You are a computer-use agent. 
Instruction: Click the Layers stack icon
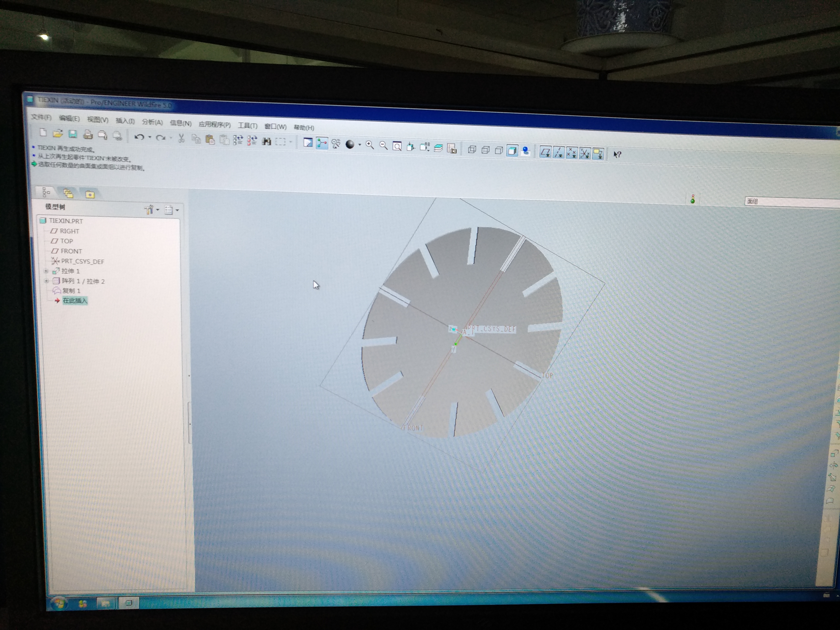pos(438,148)
